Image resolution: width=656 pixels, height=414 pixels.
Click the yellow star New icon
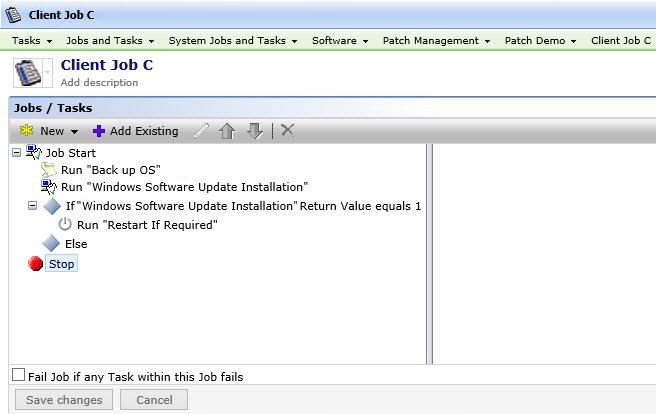point(26,130)
